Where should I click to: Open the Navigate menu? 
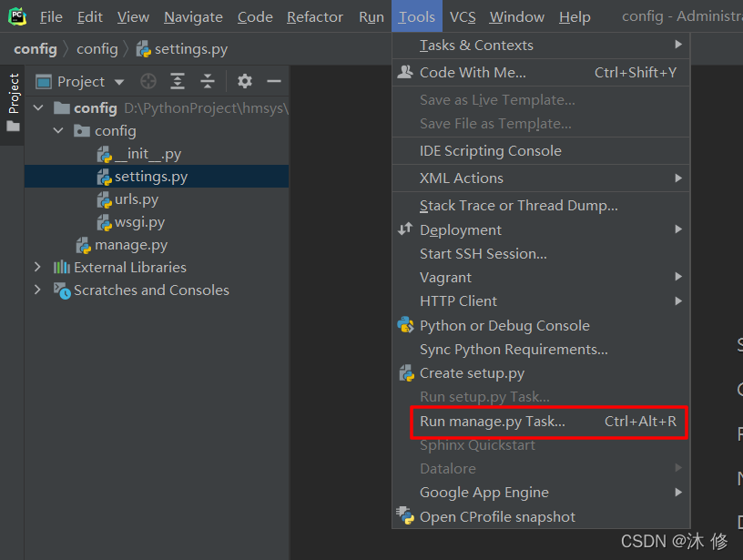(193, 17)
